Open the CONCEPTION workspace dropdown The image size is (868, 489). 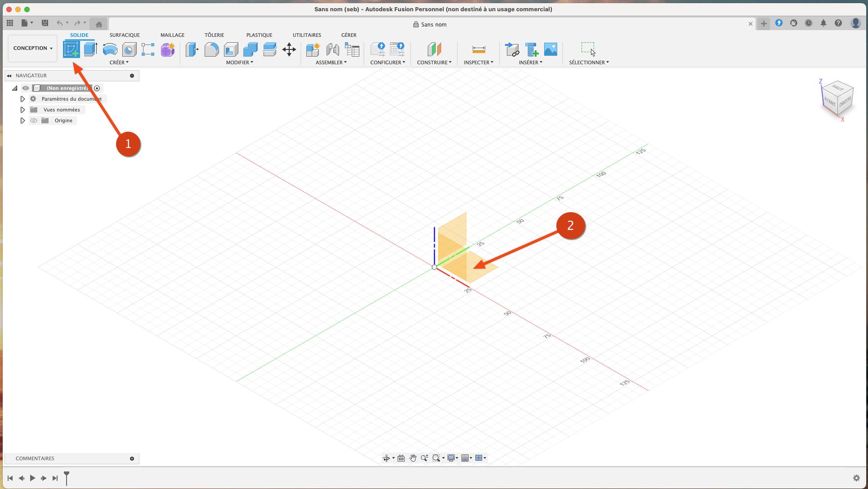click(x=33, y=48)
